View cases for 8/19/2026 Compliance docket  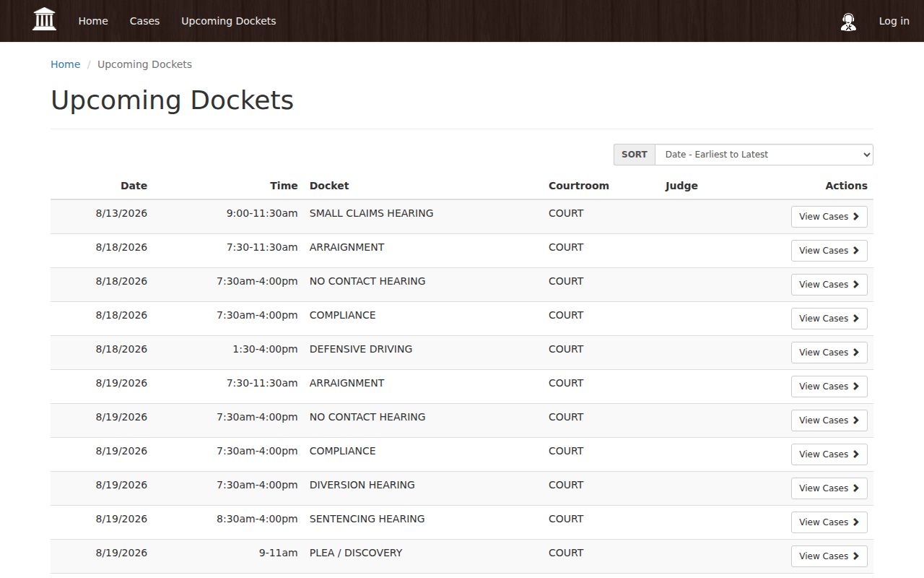pyautogui.click(x=829, y=454)
